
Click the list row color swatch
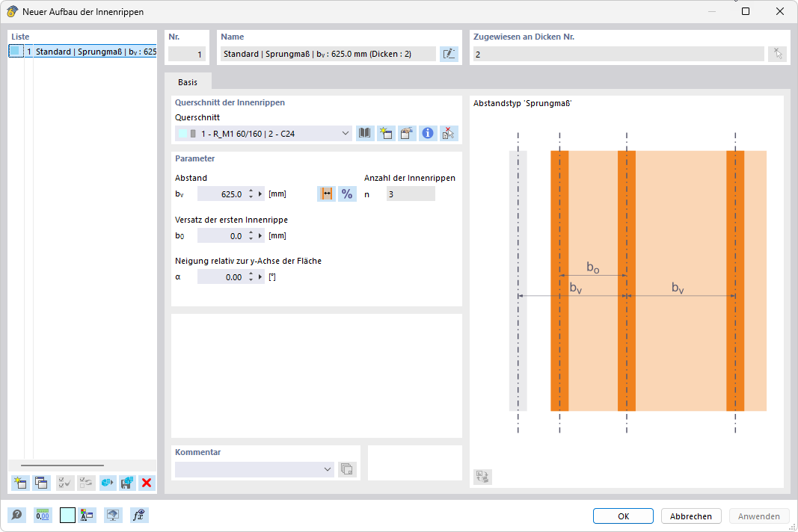(x=15, y=52)
